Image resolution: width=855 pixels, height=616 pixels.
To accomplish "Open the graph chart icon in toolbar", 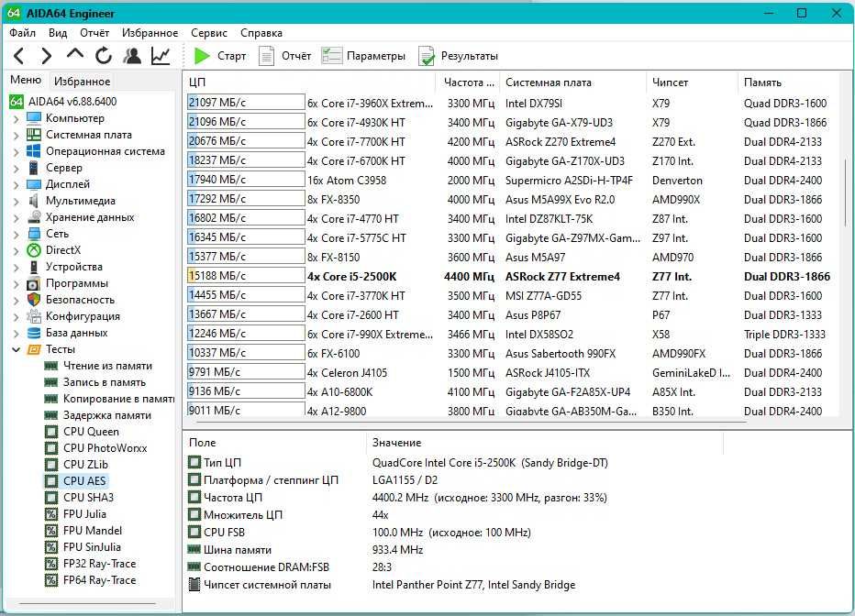I will [161, 56].
